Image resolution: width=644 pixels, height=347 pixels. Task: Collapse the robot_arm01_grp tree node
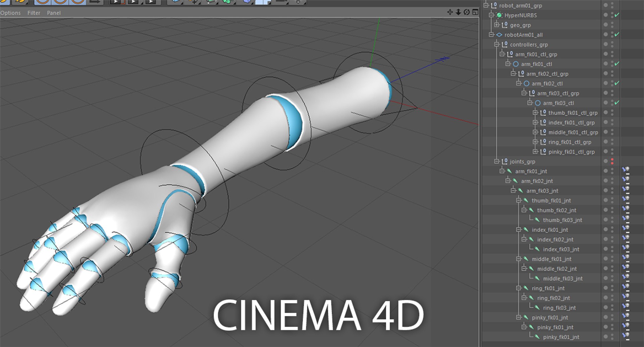[x=486, y=5]
